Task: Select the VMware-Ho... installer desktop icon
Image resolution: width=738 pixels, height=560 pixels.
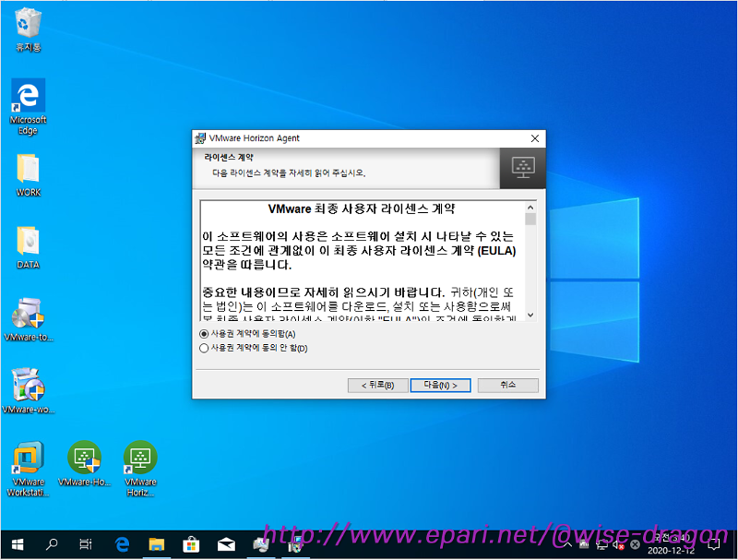Action: pos(84,463)
